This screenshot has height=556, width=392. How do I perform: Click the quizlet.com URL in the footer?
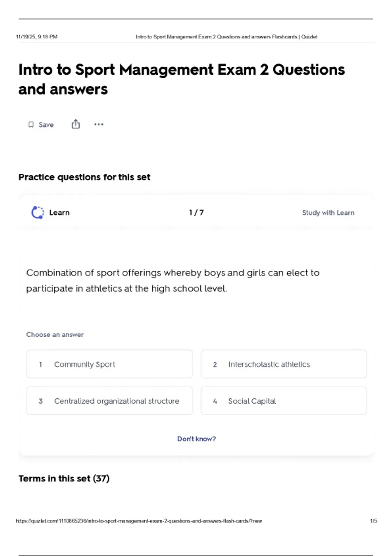tap(139, 521)
